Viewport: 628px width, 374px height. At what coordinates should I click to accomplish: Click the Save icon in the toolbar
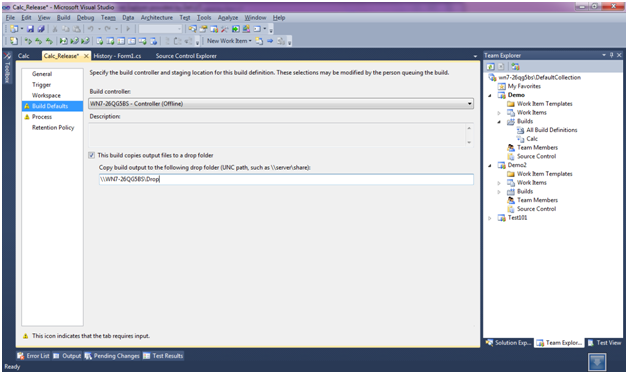30,29
